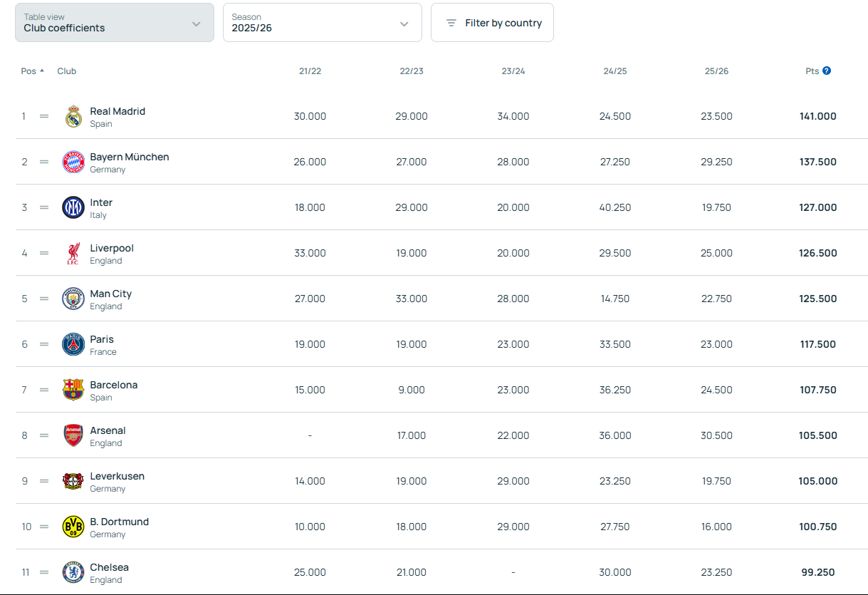
Task: Click the Paris club logo
Action: pos(73,344)
